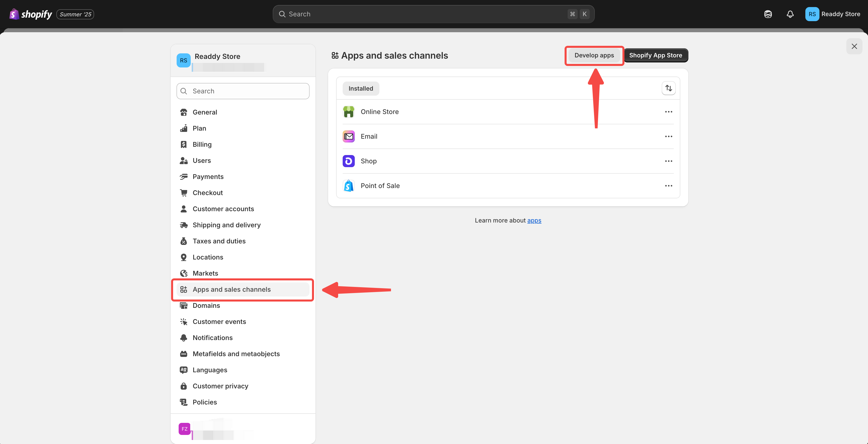868x444 pixels.
Task: Click the Email app icon
Action: tap(348, 136)
